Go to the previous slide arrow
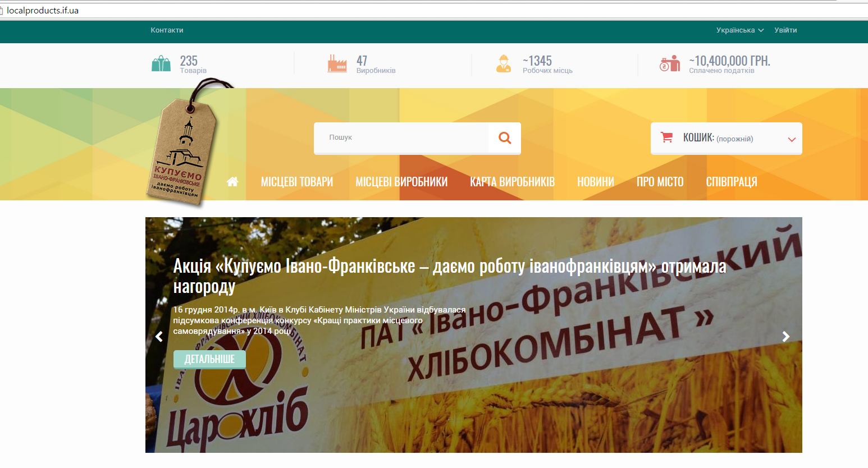This screenshot has height=468, width=868. coord(159,336)
